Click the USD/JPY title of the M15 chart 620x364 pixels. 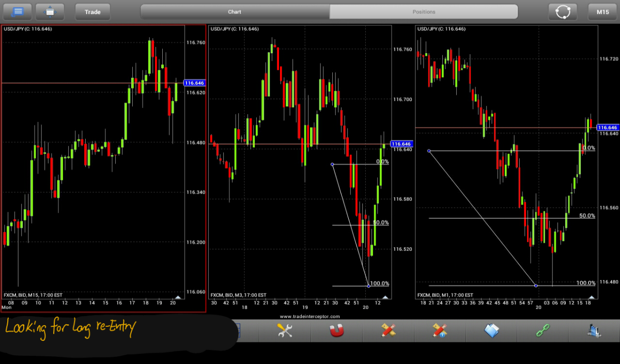[x=27, y=29]
